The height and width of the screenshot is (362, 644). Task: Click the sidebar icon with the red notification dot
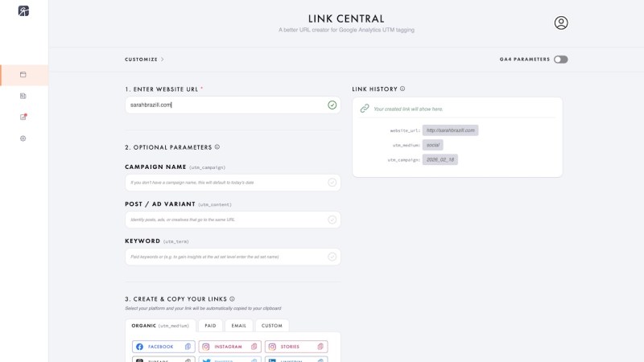tap(23, 117)
